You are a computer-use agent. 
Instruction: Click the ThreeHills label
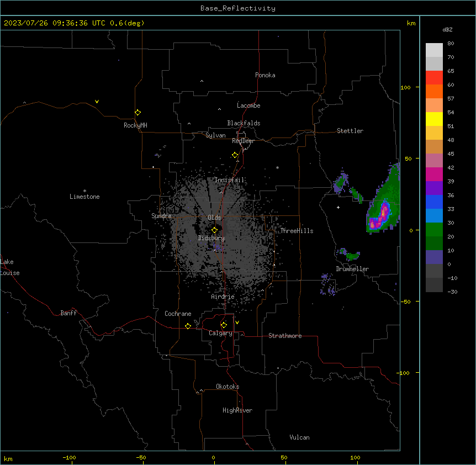tap(297, 231)
